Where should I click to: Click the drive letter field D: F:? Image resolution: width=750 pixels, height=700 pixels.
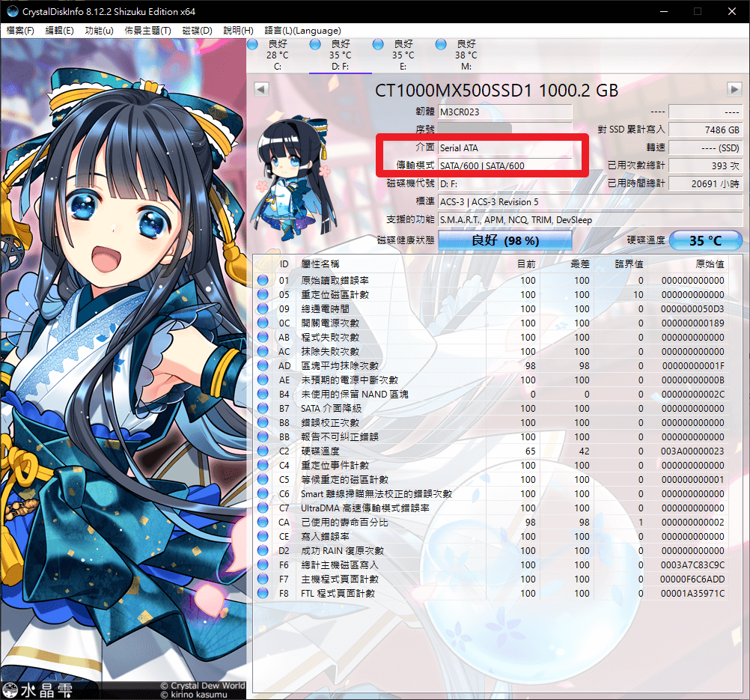click(x=505, y=183)
